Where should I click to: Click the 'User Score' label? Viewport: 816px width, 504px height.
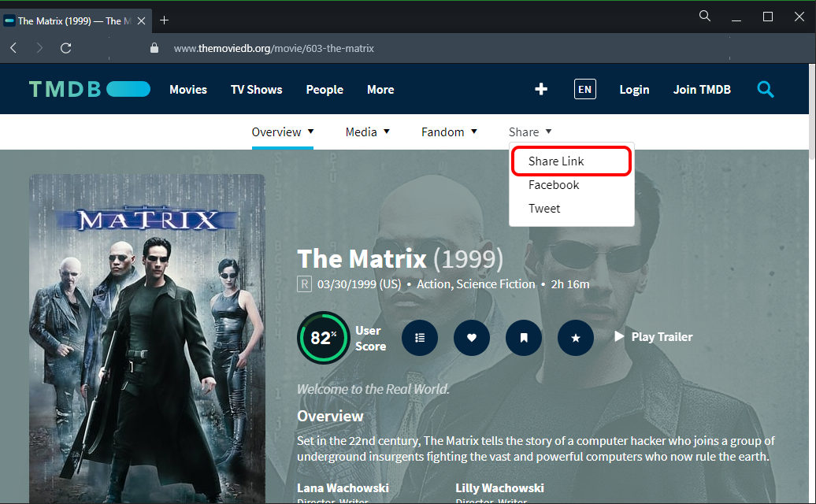370,339
